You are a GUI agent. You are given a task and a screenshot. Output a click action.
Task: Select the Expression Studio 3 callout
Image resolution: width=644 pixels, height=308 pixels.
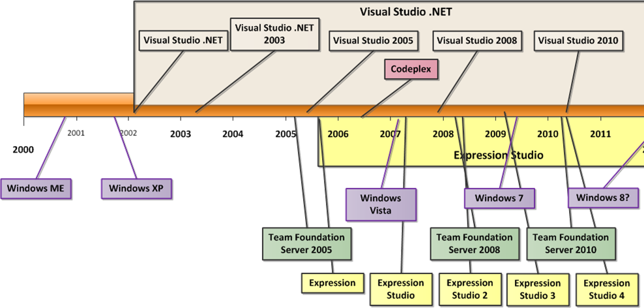(537, 289)
